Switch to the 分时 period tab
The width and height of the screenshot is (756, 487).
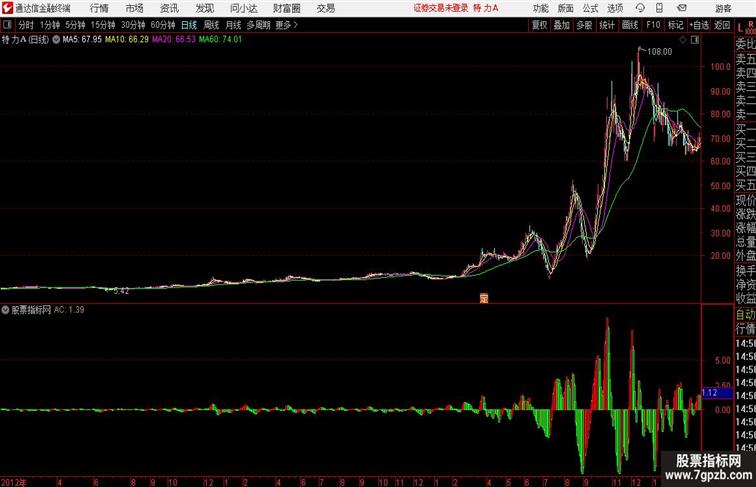[x=26, y=25]
